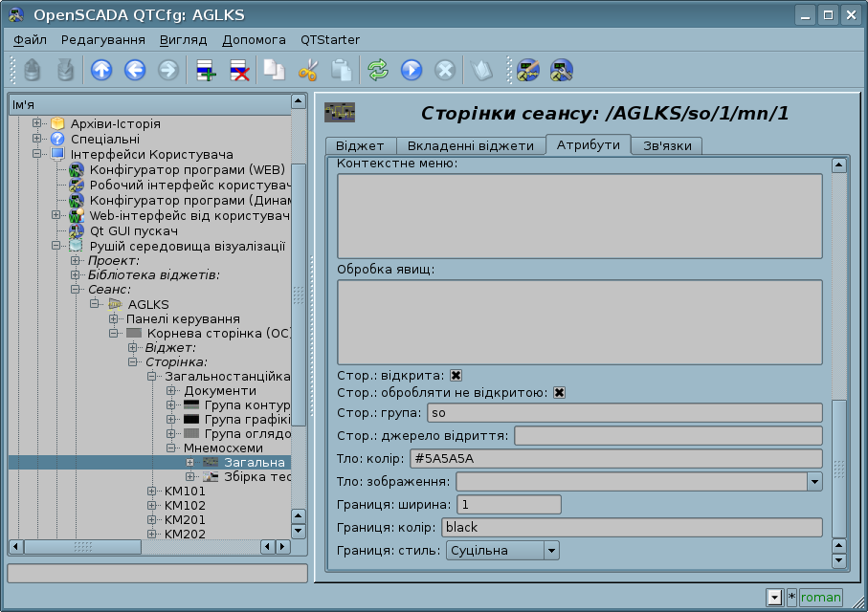This screenshot has width=868, height=612.
Task: Switch to the 'Зв'язки' tab
Action: [x=668, y=145]
